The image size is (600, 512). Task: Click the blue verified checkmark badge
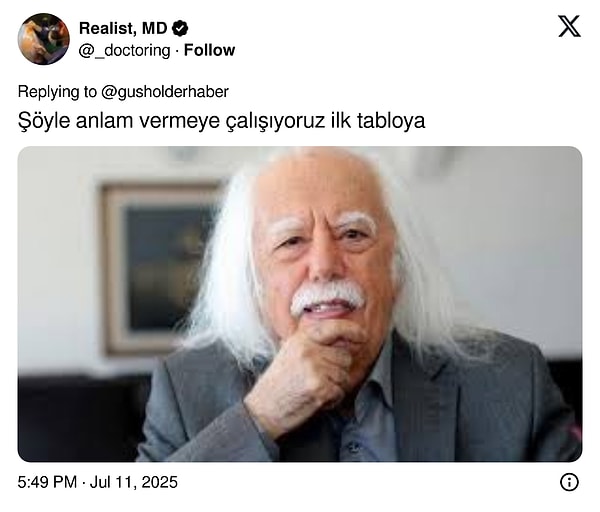[180, 28]
